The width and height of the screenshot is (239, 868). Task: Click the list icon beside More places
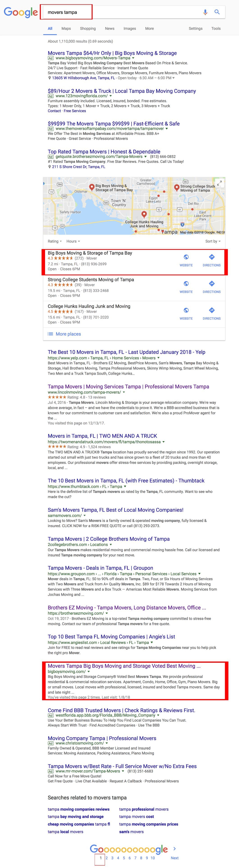(x=50, y=334)
